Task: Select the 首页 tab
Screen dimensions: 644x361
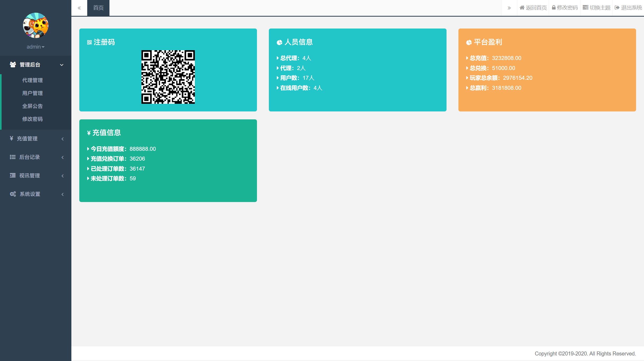Action: 98,8
